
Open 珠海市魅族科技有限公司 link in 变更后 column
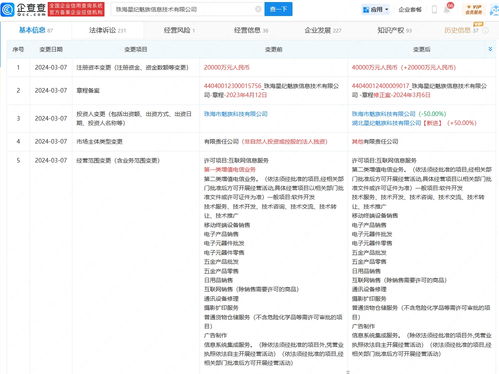point(384,114)
